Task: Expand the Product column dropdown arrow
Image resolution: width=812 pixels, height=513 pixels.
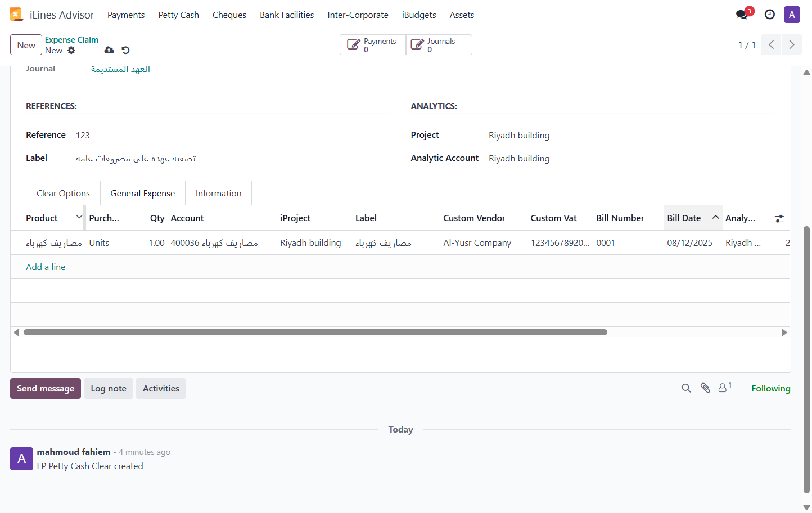Action: pyautogui.click(x=79, y=217)
